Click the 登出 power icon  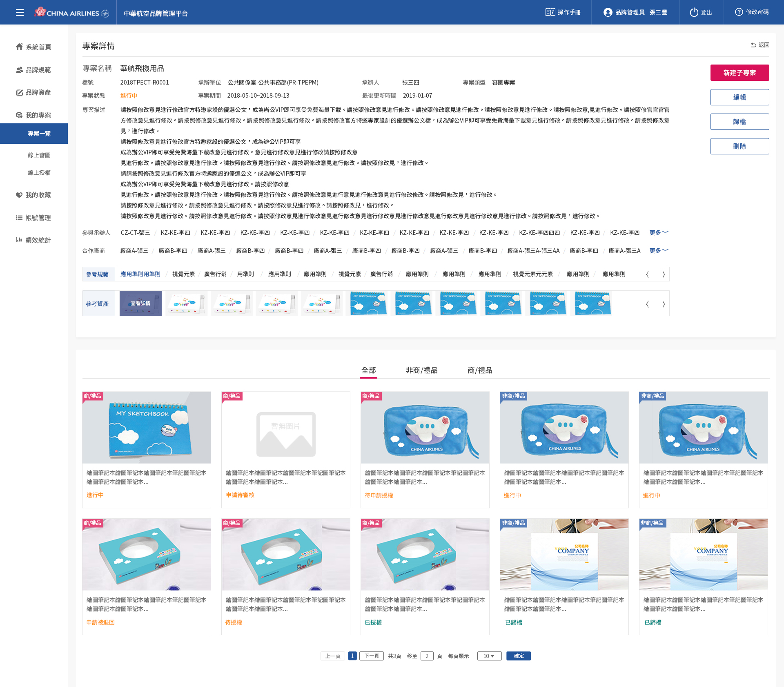click(694, 12)
